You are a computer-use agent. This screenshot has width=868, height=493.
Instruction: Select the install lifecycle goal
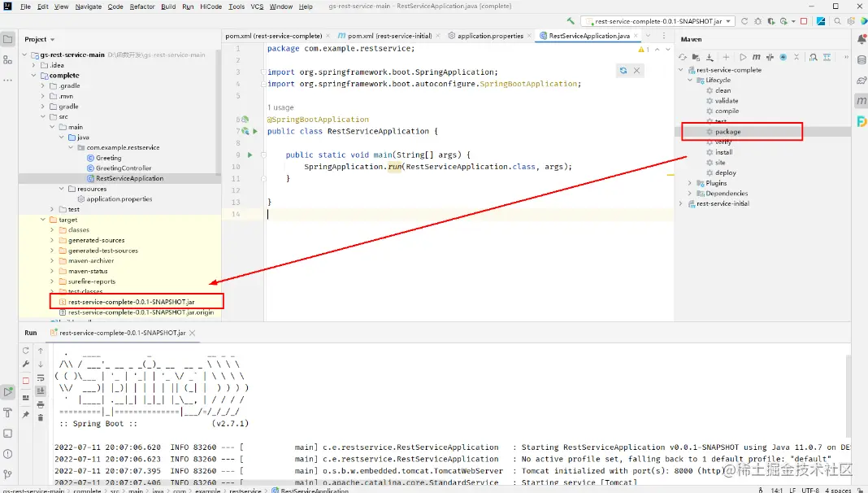tap(723, 152)
